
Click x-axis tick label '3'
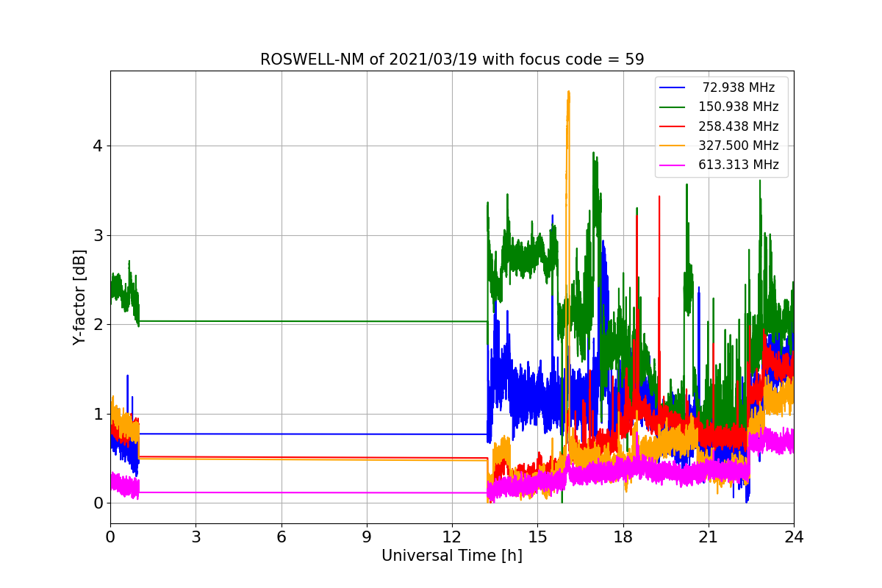click(x=196, y=537)
